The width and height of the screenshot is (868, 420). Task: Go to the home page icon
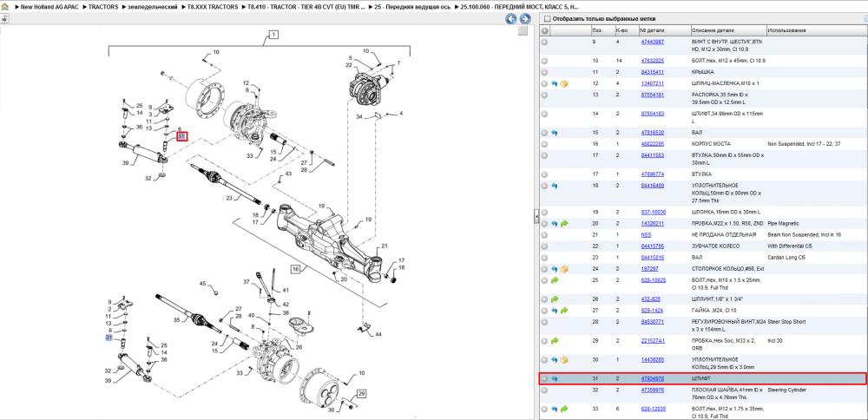pos(4,7)
